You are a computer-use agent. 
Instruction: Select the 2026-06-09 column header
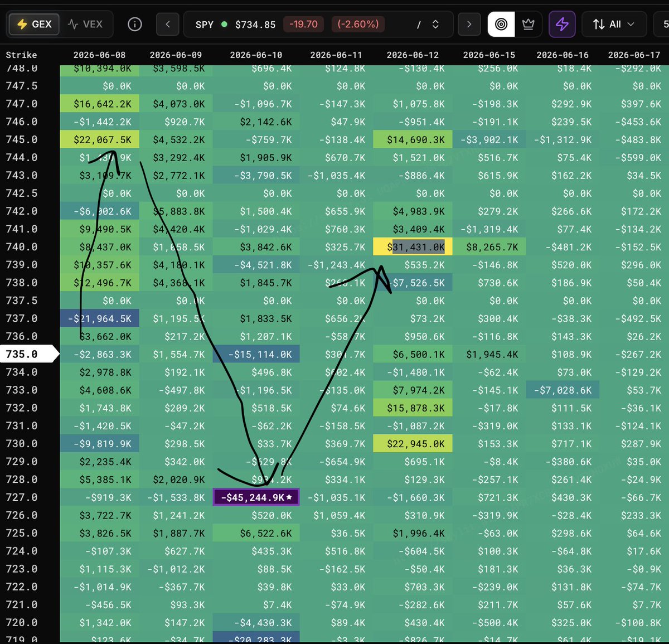coord(176,55)
